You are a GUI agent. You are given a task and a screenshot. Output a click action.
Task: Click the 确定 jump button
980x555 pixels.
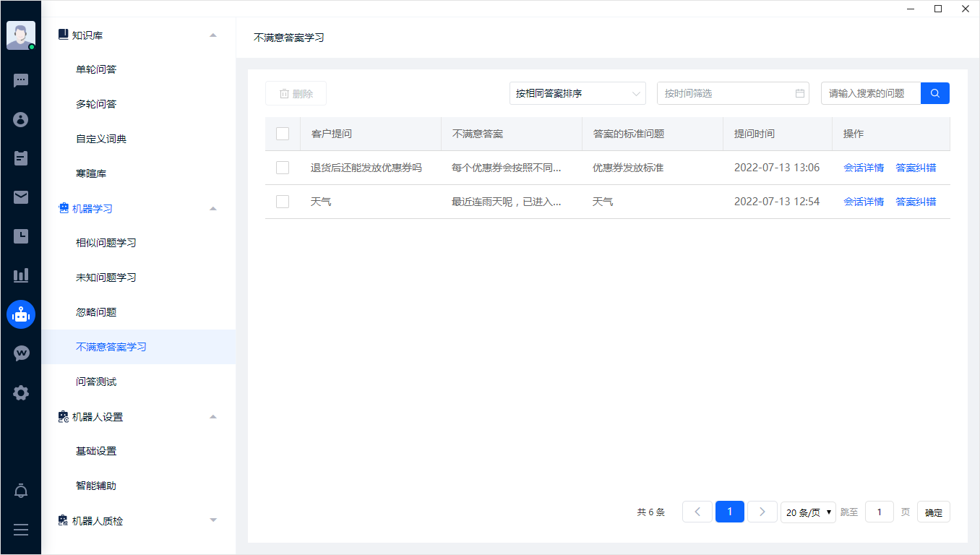tap(934, 512)
